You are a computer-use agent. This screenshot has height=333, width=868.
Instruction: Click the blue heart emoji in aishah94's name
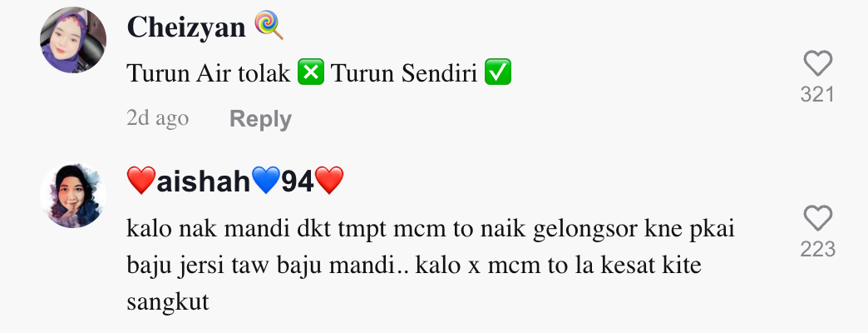coord(266,181)
